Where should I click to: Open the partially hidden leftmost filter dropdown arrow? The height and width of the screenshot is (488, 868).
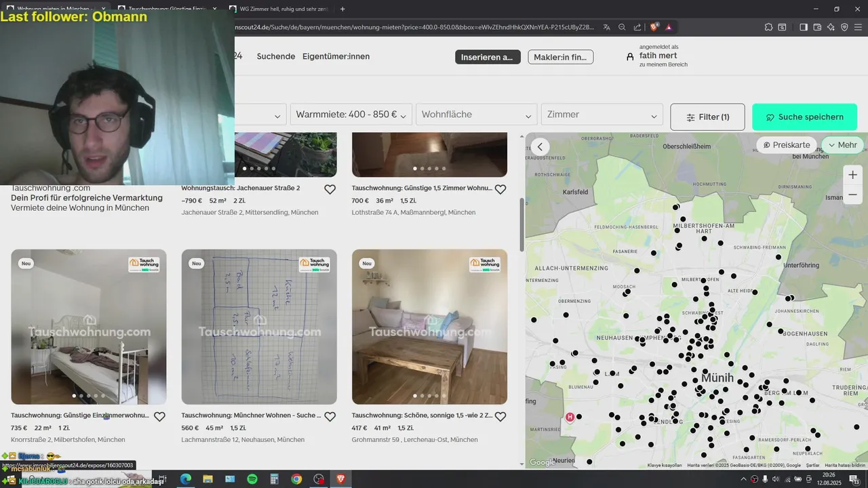277,116
